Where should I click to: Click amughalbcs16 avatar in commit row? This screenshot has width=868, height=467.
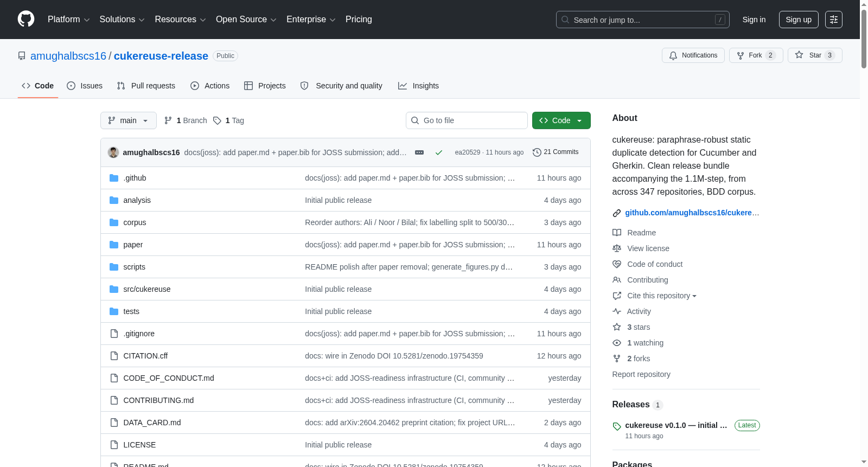tap(113, 152)
